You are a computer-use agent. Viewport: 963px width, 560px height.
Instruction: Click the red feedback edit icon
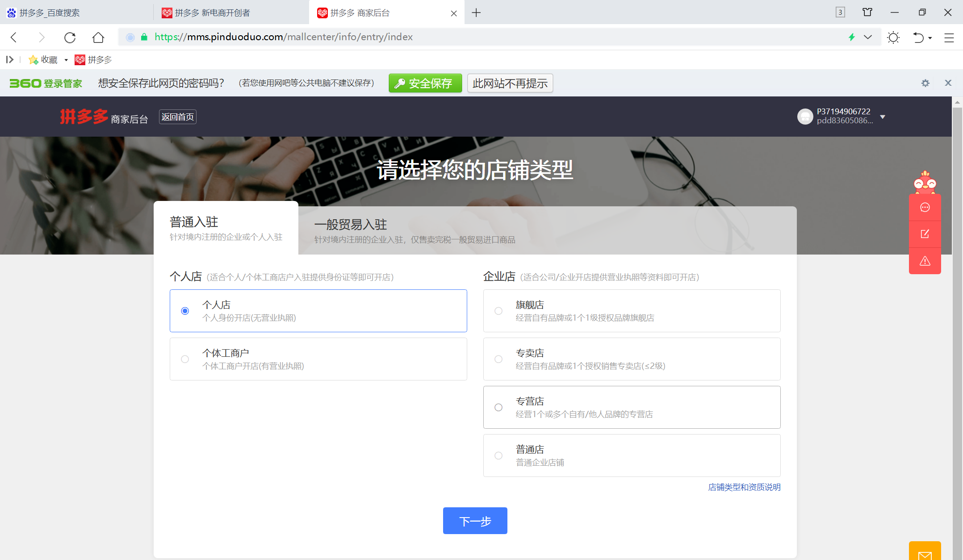coord(925,234)
